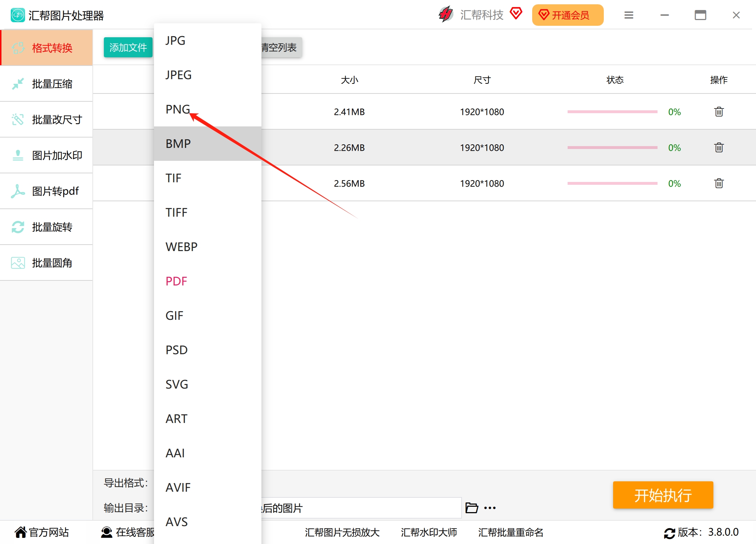Image resolution: width=756 pixels, height=544 pixels.
Task: Choose JPG from format list
Action: 208,40
